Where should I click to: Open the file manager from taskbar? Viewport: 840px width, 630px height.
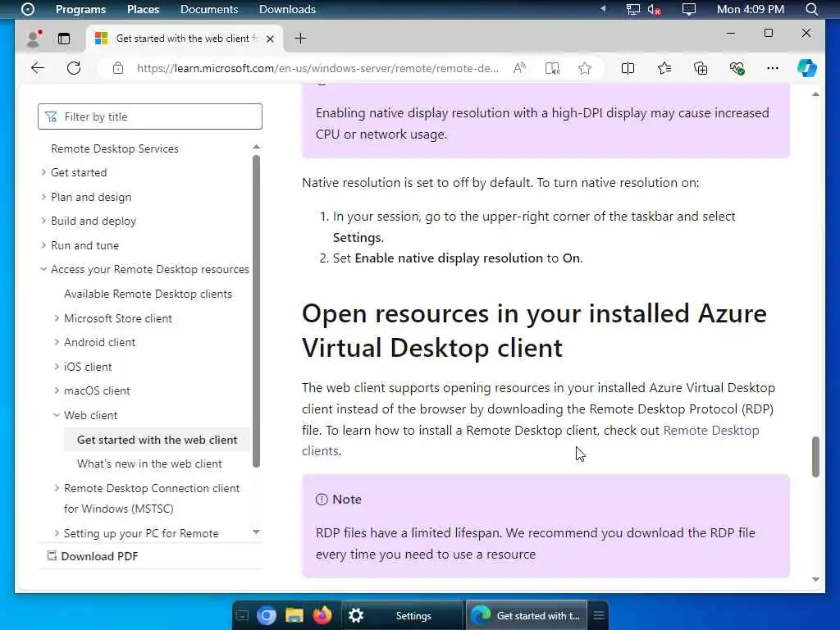(294, 615)
